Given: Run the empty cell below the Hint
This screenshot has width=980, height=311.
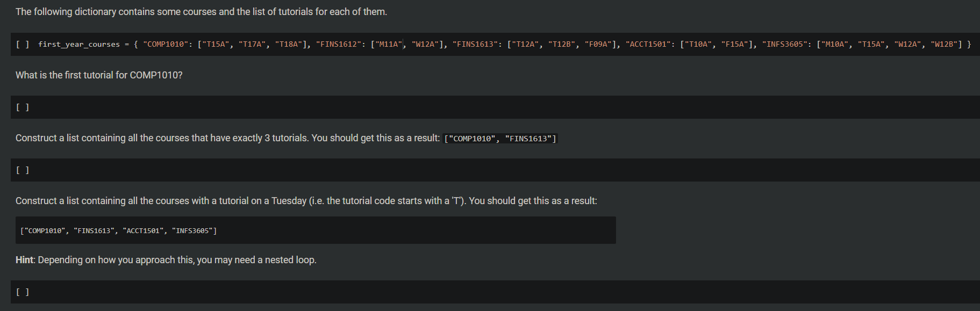Looking at the screenshot, I should pos(23,292).
